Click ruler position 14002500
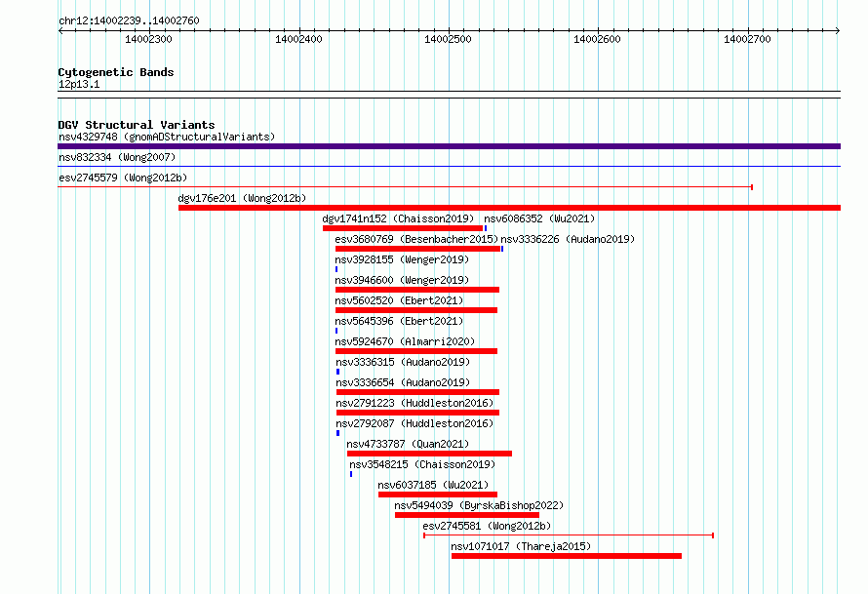 [x=448, y=39]
